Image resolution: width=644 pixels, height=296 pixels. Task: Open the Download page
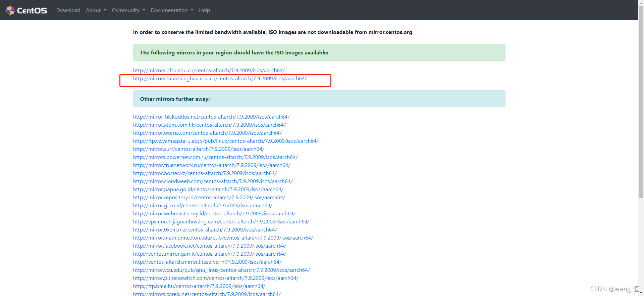click(x=68, y=10)
